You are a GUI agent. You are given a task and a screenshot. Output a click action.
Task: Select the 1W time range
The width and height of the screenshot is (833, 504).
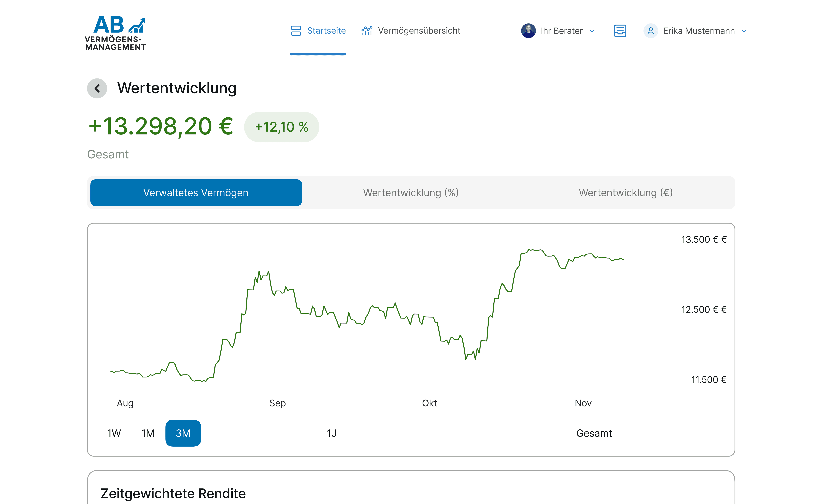(114, 433)
